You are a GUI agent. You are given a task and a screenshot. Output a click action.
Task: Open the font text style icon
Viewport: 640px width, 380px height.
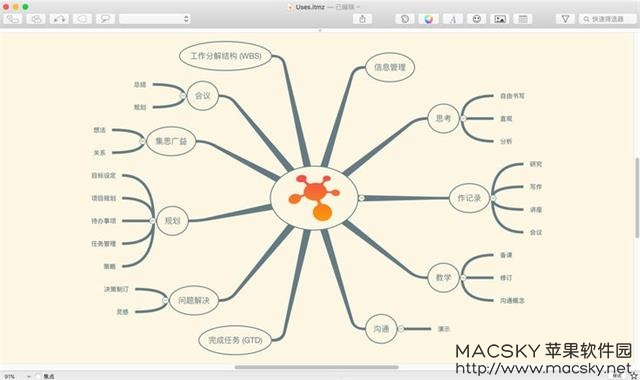pyautogui.click(x=453, y=19)
